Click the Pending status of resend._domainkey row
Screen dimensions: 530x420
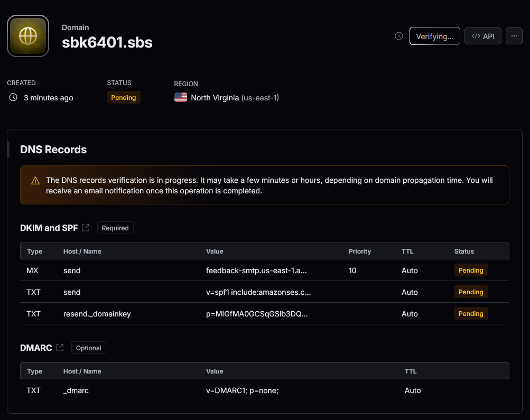pos(471,314)
